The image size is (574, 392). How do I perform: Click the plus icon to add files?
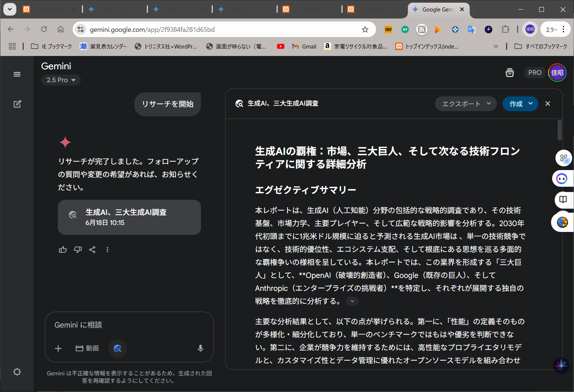pos(58,348)
